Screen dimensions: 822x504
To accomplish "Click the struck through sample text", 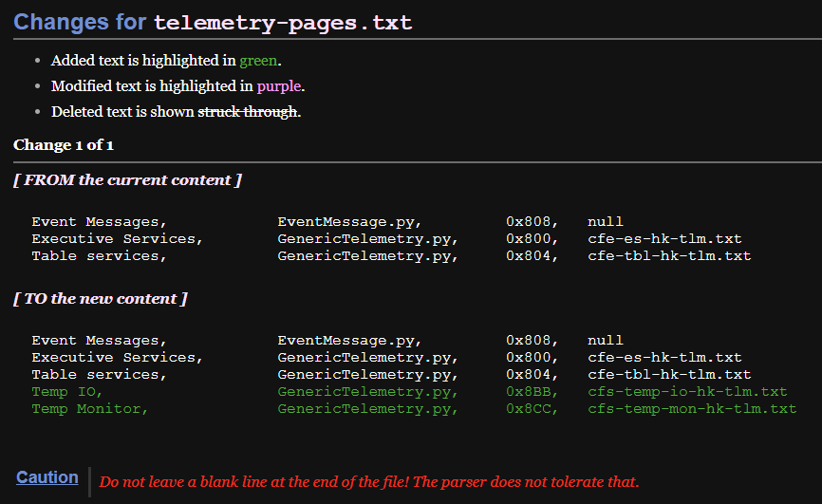I will [247, 112].
